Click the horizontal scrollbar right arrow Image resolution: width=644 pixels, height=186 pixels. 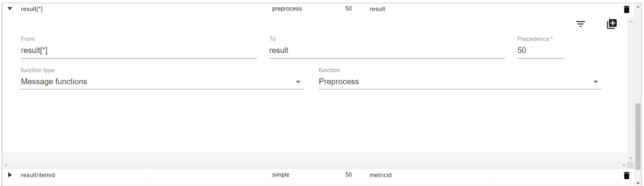pos(624,165)
